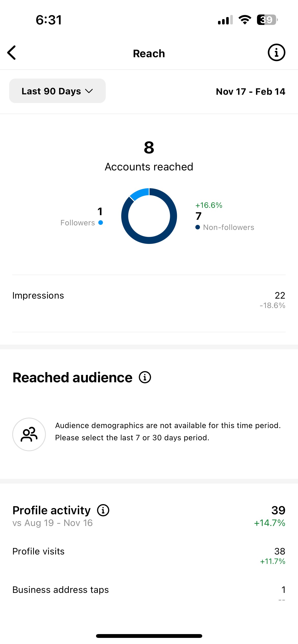Tap the Profile activity info icon
This screenshot has height=644, width=298.
click(103, 510)
